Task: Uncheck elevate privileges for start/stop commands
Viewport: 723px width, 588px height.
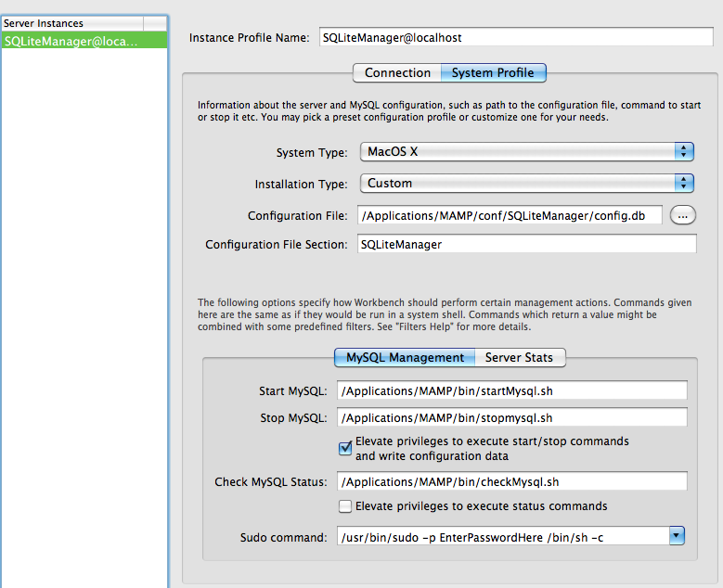Action: (345, 448)
